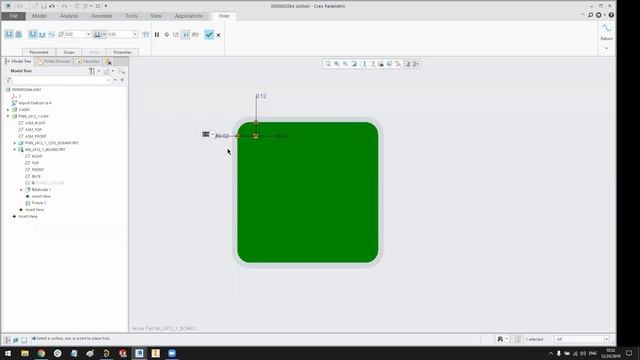Click the help question mark icon

(x=611, y=15)
